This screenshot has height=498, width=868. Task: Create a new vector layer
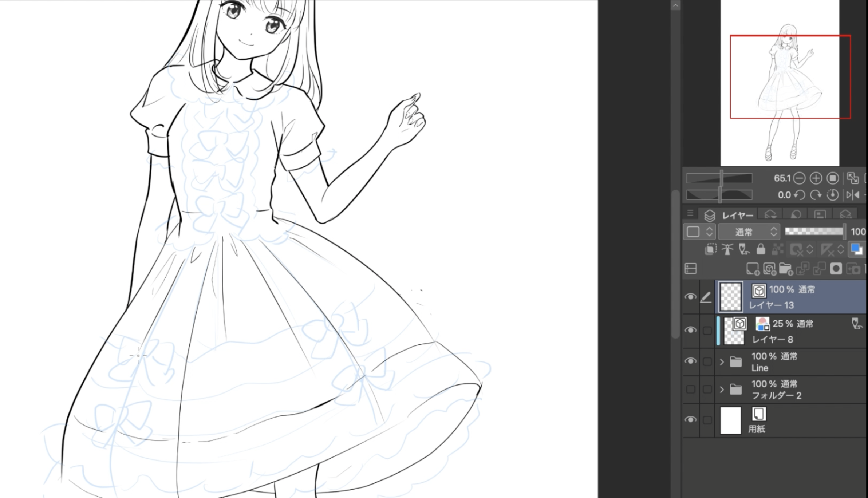coord(769,269)
